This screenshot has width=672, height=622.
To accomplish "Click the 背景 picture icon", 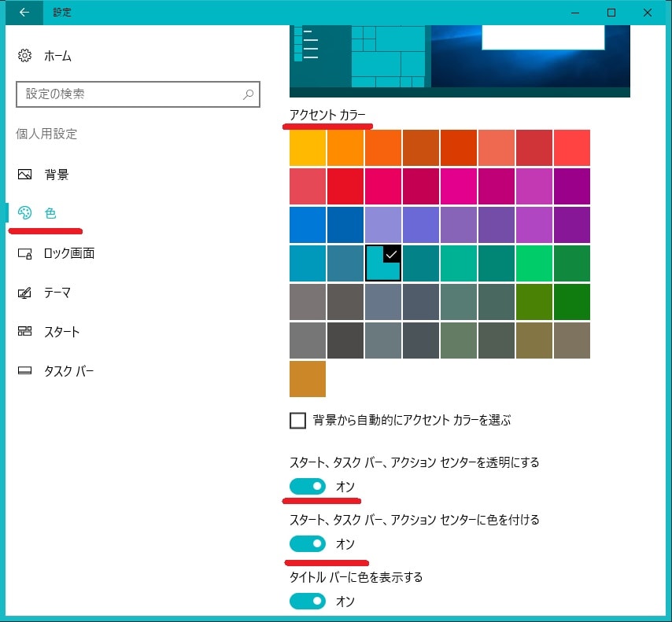I will (25, 175).
